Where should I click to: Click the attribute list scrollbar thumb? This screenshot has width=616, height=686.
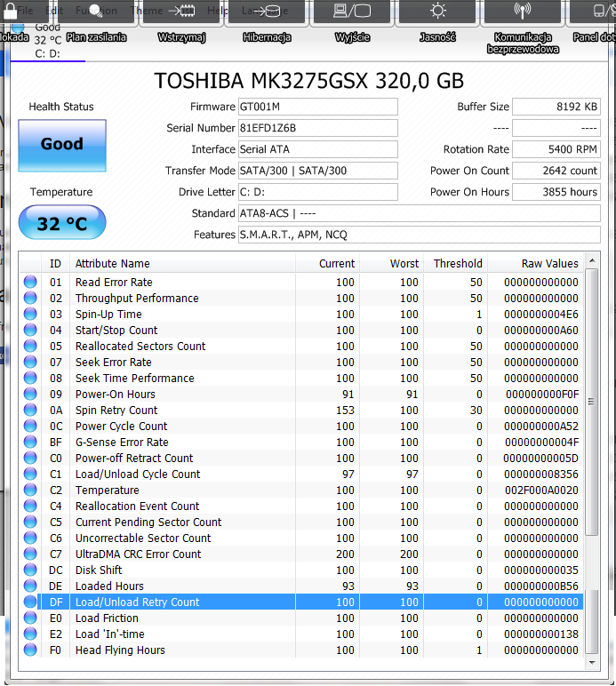tap(591, 402)
